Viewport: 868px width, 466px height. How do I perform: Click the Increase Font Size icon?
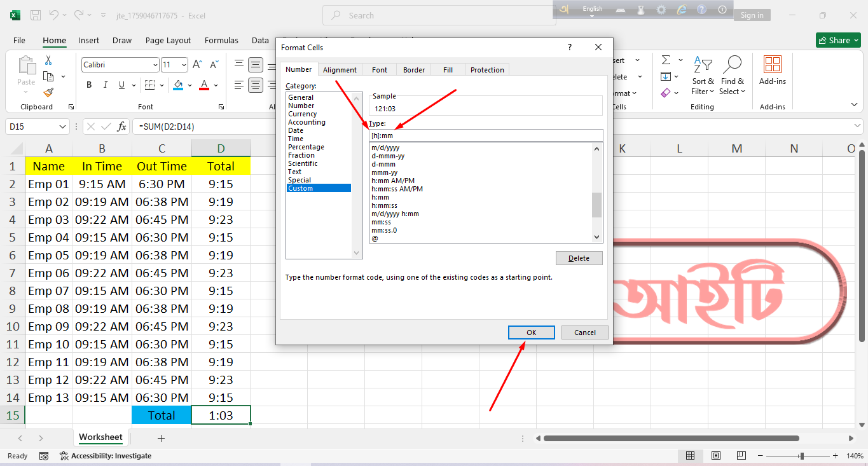click(x=197, y=65)
